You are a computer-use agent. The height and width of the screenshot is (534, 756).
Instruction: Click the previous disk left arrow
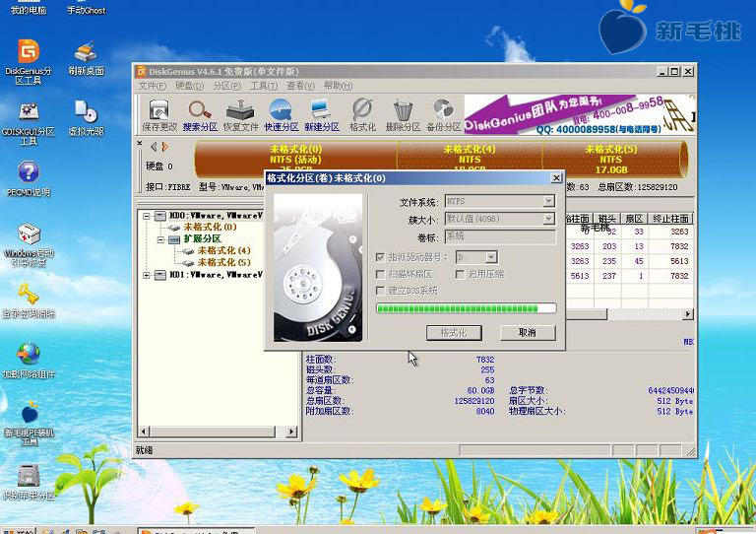tap(154, 147)
